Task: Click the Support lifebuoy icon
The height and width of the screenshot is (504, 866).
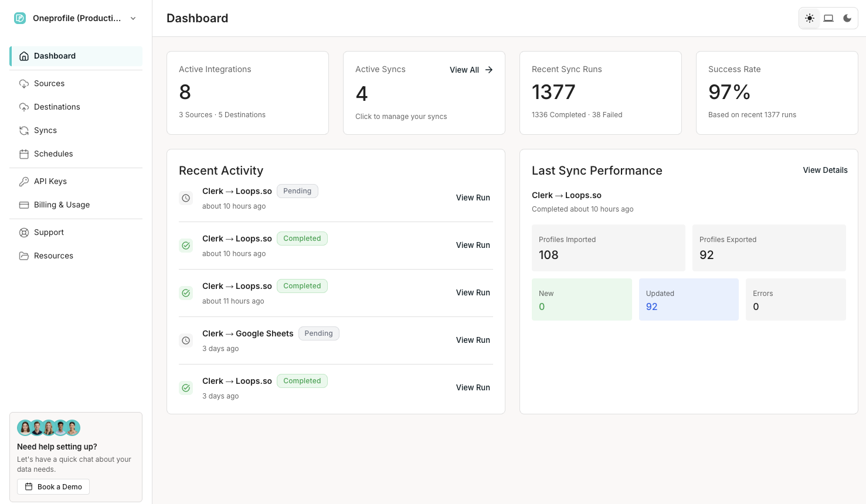Action: 24,233
